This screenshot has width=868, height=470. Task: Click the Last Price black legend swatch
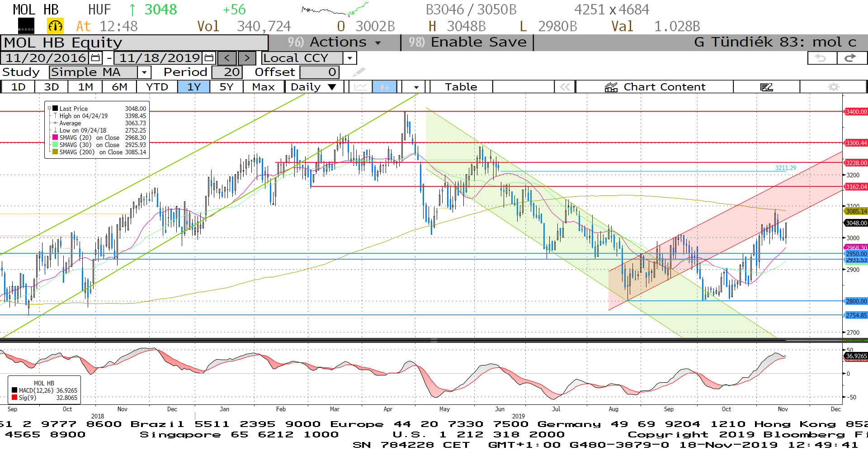[55, 109]
